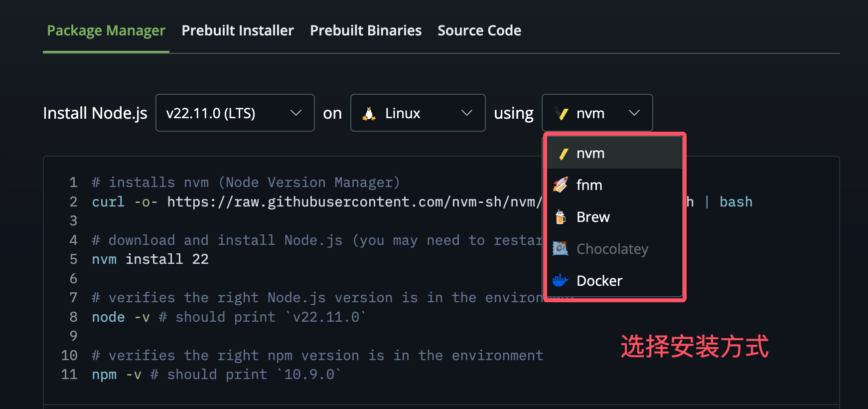This screenshot has width=868, height=409.
Task: Click the nvm install 22 code line
Action: click(150, 259)
